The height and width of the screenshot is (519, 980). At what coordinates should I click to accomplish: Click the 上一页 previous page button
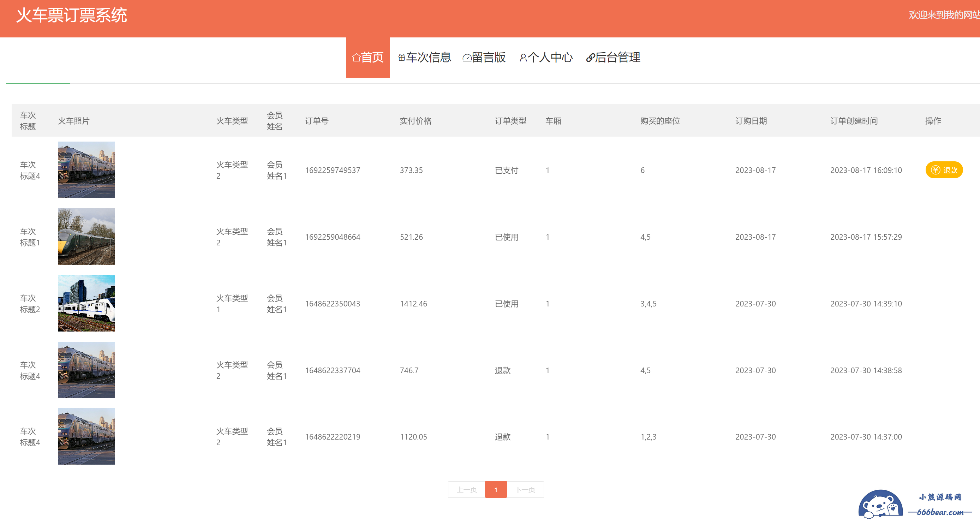466,490
